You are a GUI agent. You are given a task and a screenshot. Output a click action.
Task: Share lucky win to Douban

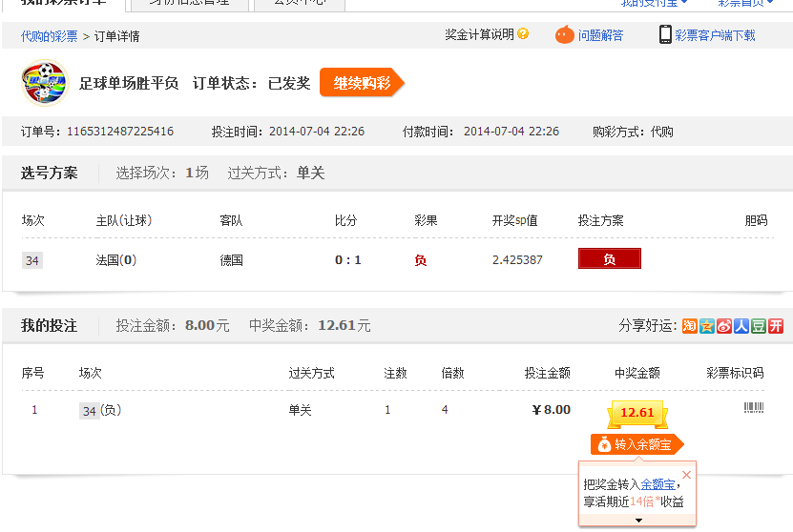pyautogui.click(x=758, y=326)
